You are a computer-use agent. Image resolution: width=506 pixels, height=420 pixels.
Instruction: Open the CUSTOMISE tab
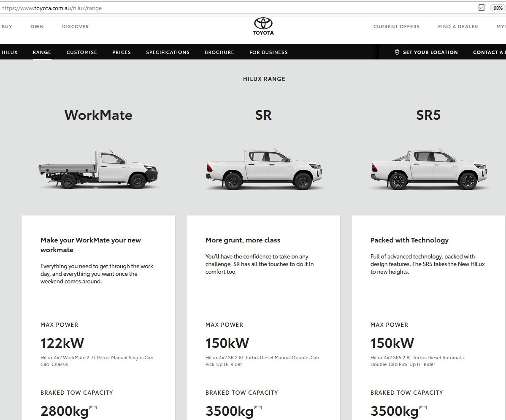pos(81,52)
